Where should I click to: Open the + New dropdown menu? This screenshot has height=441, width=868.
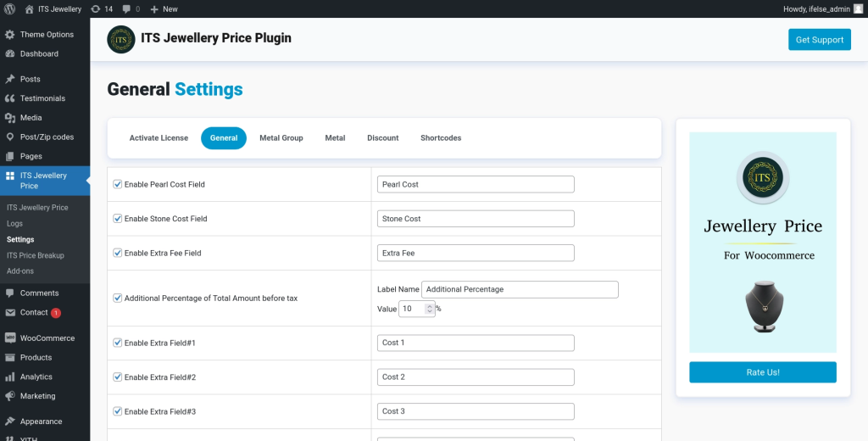[x=164, y=8]
